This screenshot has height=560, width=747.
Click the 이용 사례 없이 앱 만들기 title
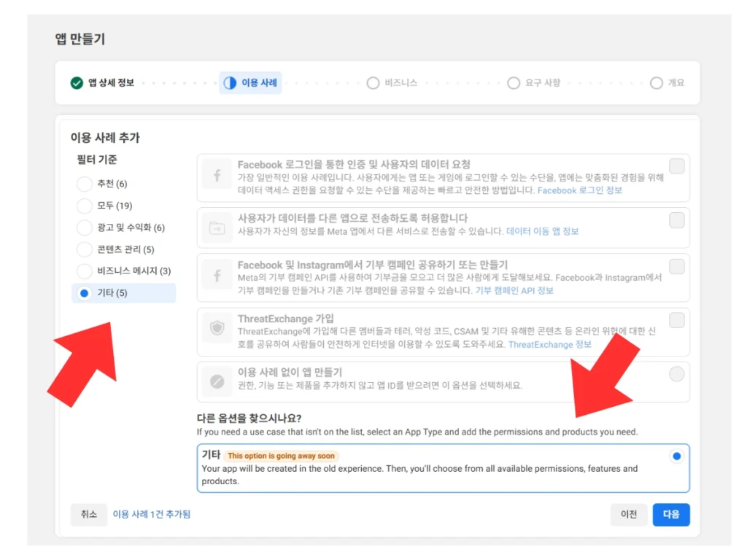(290, 372)
